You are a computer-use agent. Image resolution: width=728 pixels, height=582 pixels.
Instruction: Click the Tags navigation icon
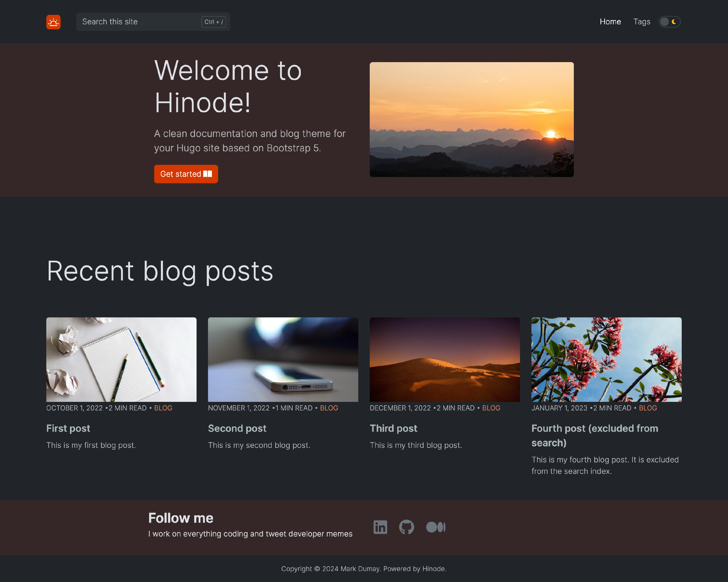pos(641,21)
